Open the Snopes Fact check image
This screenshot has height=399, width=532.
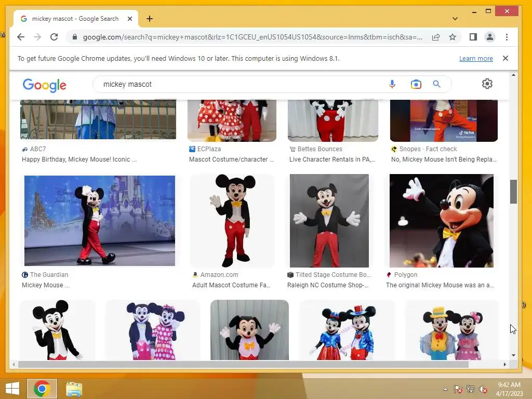click(x=444, y=121)
